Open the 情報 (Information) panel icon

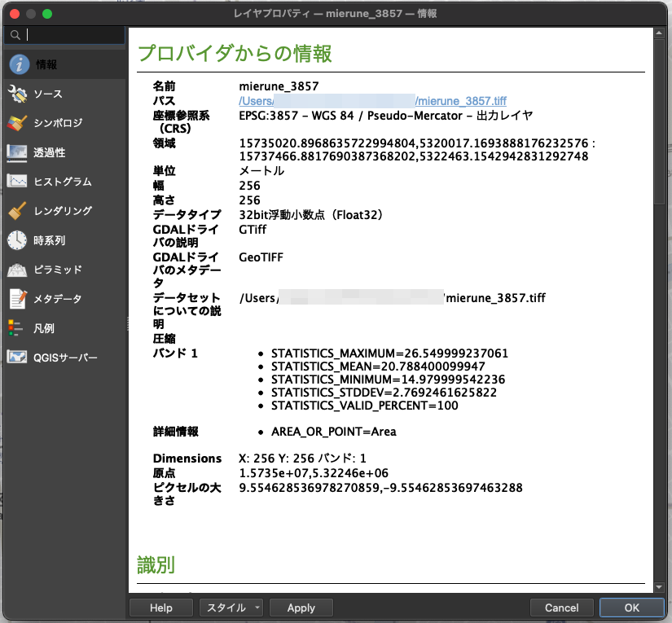tap(20, 67)
